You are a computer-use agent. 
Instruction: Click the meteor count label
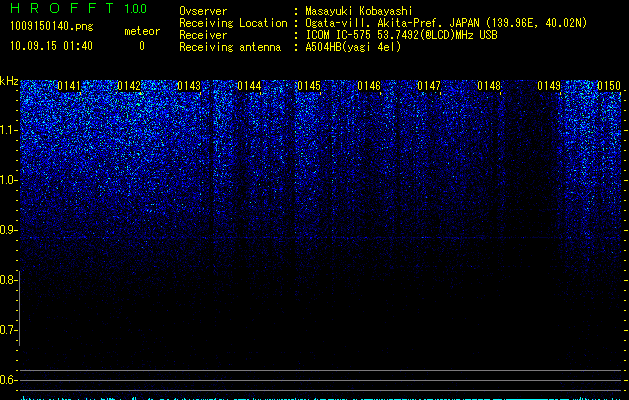point(142,31)
